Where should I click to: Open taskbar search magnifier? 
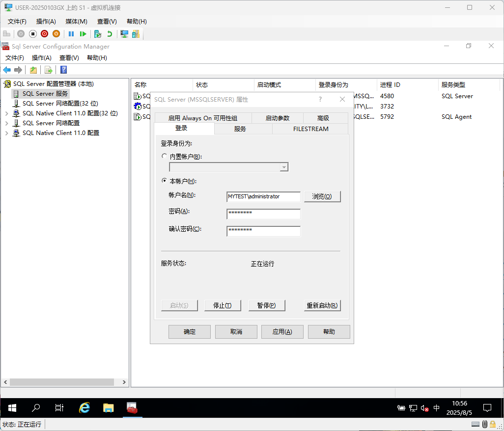[x=36, y=408]
